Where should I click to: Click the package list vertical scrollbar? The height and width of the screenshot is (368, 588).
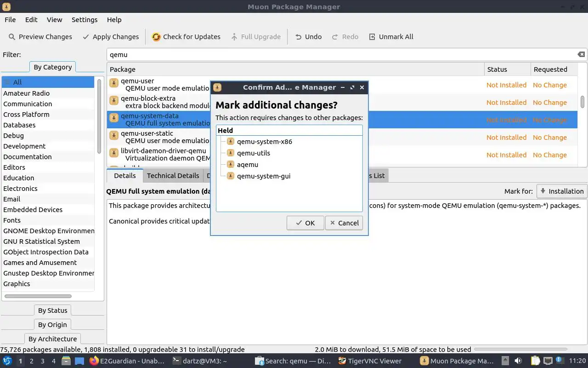point(582,102)
